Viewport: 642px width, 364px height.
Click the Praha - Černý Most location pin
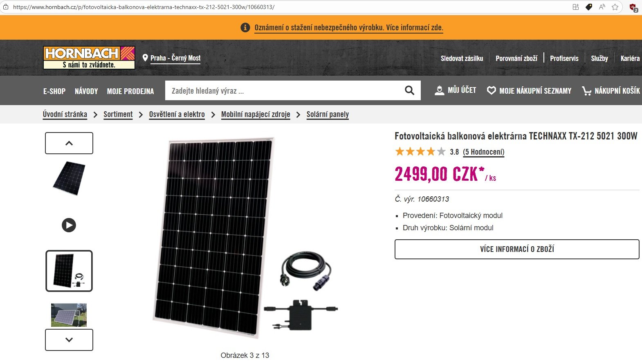[145, 58]
